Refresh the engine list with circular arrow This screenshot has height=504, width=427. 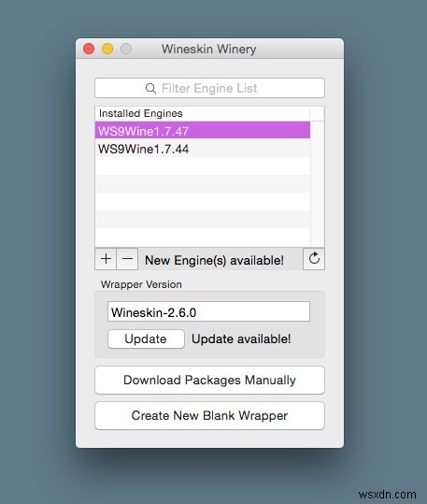pyautogui.click(x=314, y=259)
